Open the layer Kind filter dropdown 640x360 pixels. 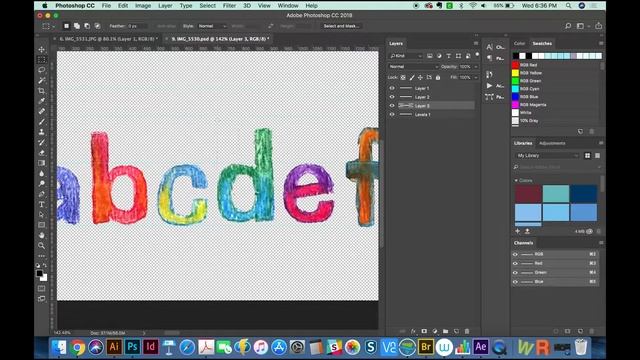point(406,56)
